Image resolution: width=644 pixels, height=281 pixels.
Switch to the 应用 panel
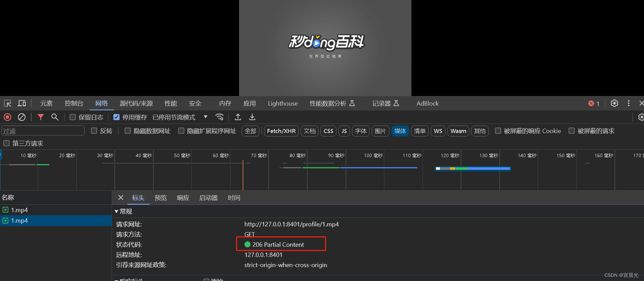click(x=250, y=103)
